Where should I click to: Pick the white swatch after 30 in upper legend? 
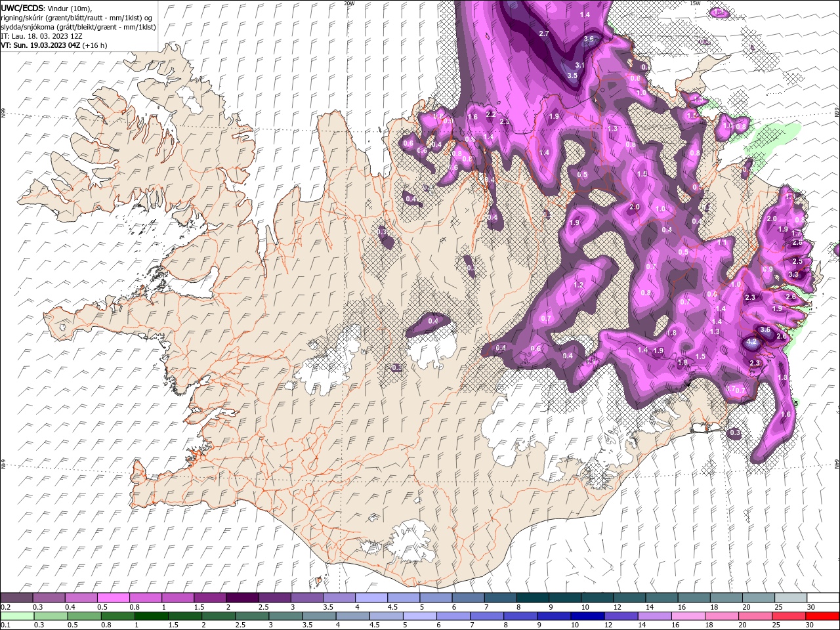822,598
